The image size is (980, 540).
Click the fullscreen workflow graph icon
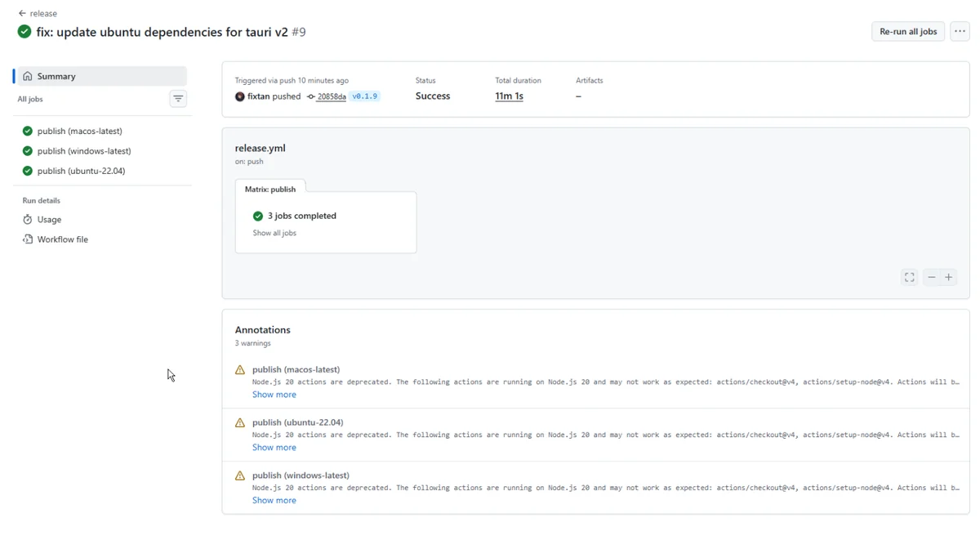pos(909,278)
